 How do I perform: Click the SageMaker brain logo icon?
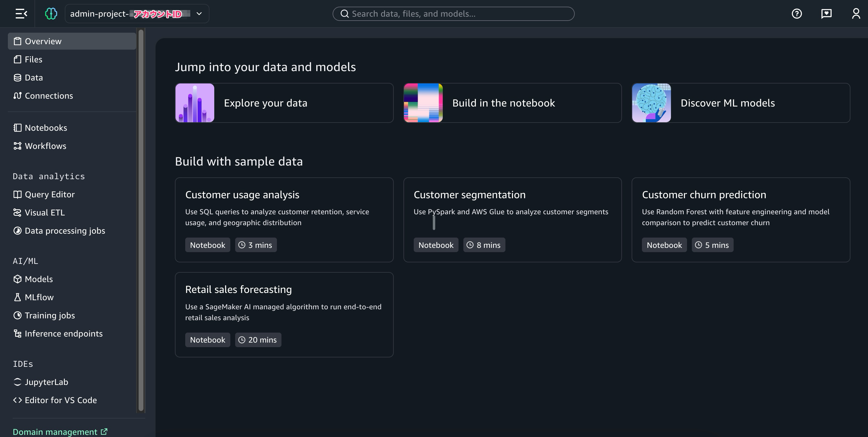click(x=51, y=14)
